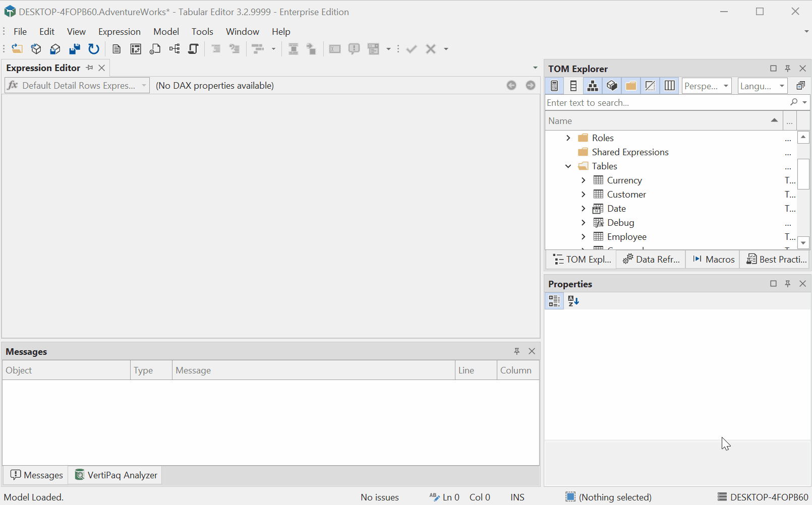
Task: Toggle Show Hierarchies button in TOM Explorer
Action: pos(593,86)
